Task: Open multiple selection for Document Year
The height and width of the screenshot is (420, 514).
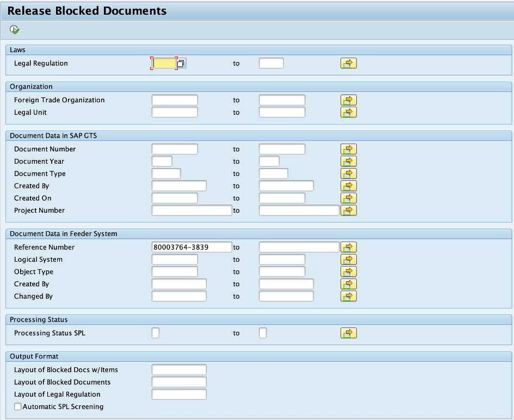Action: (349, 162)
